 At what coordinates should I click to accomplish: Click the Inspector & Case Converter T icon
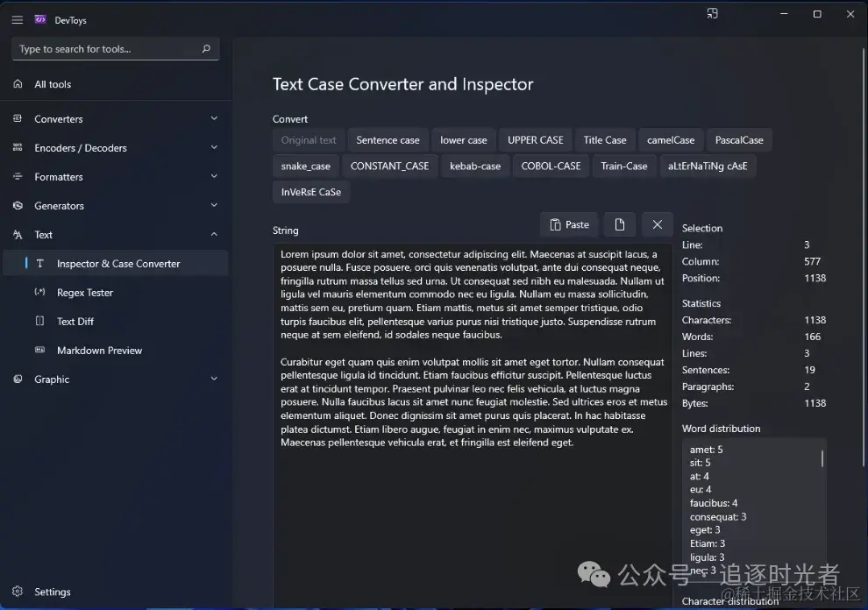coord(39,264)
